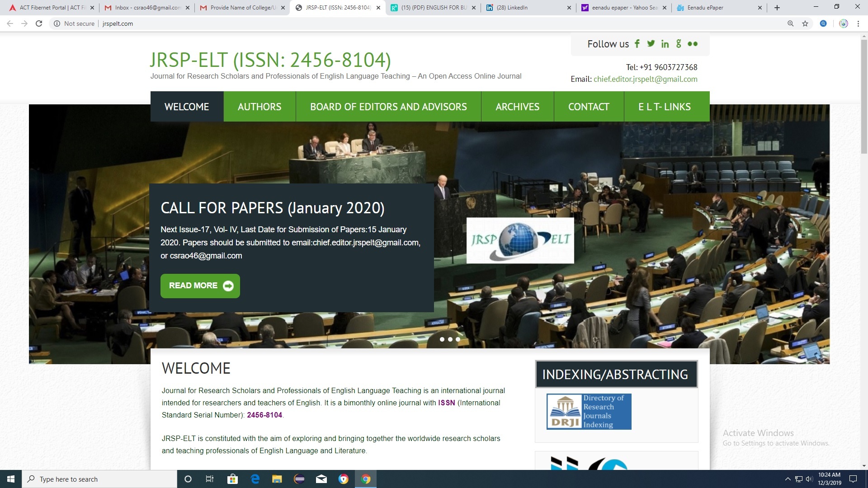Click the zoom magnifier icon in address bar
The height and width of the screenshot is (488, 868).
[791, 23]
